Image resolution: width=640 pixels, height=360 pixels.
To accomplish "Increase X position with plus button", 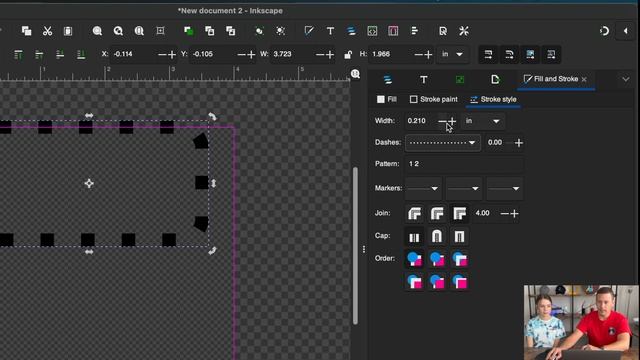I will (x=172, y=55).
